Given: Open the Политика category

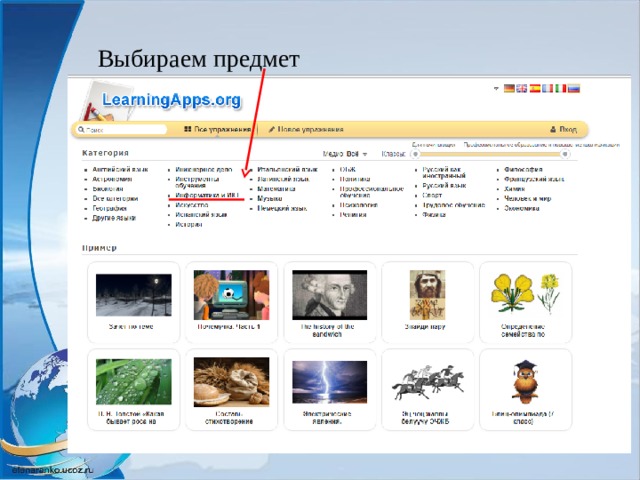Looking at the screenshot, I should pyautogui.click(x=355, y=179).
